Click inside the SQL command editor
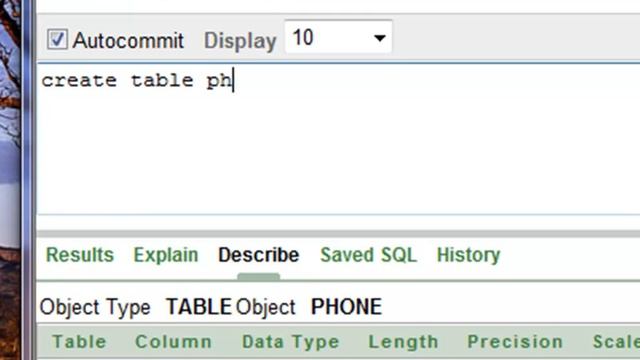Image resolution: width=640 pixels, height=360 pixels. coord(339,139)
